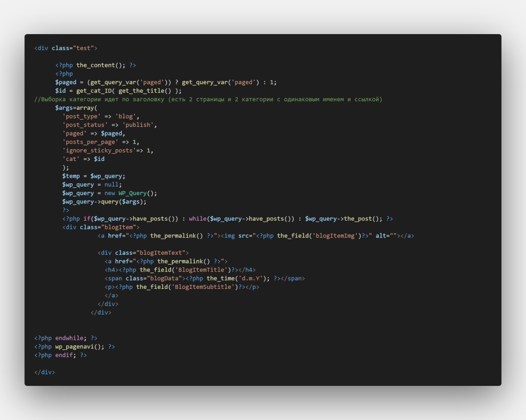Click the 'ignore_sticky_posts' => 1 line
Viewport: 526px width, 420px height.
(x=108, y=150)
